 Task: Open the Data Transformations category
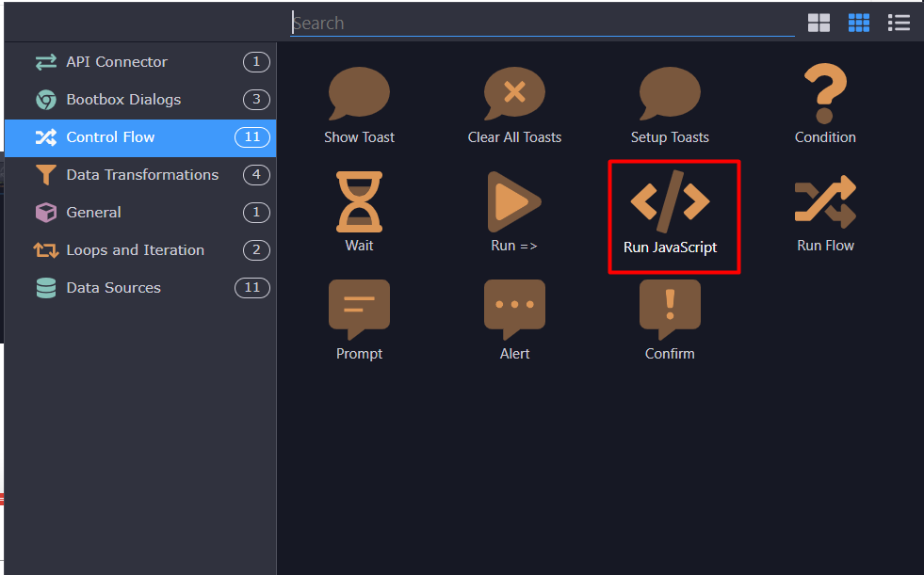tap(140, 175)
